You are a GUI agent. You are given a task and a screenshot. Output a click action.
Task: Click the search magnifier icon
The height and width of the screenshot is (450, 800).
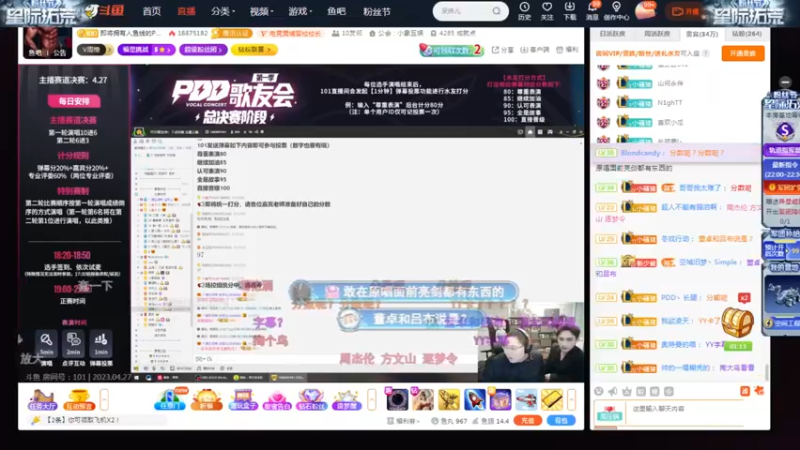coord(496,11)
